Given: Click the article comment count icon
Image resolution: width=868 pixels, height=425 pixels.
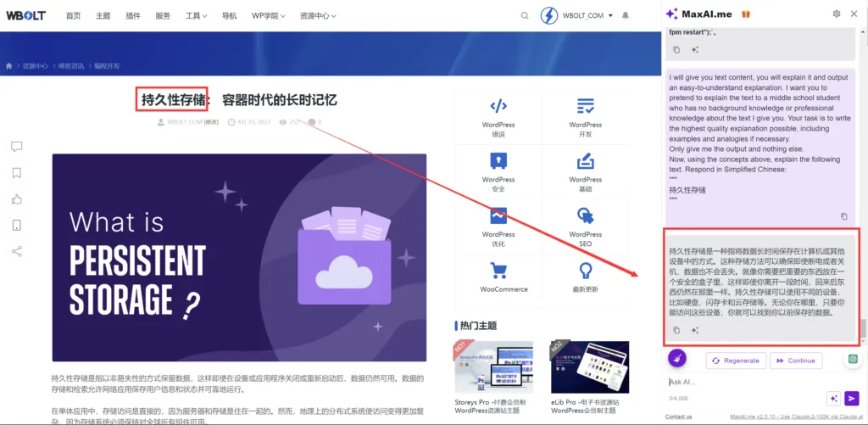Looking at the screenshot, I should point(312,122).
